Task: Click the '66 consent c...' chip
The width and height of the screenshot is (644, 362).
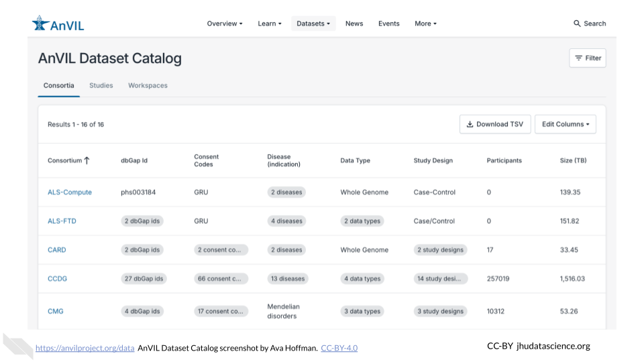Action: 221,278
